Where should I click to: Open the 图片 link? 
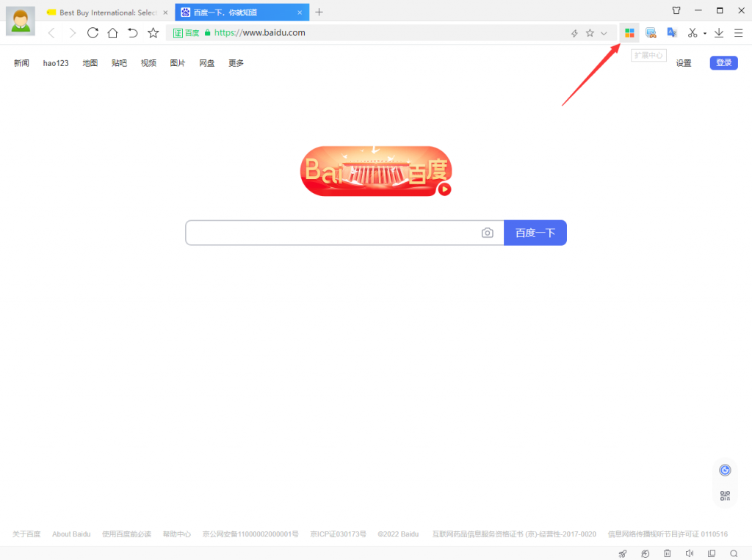tap(178, 63)
